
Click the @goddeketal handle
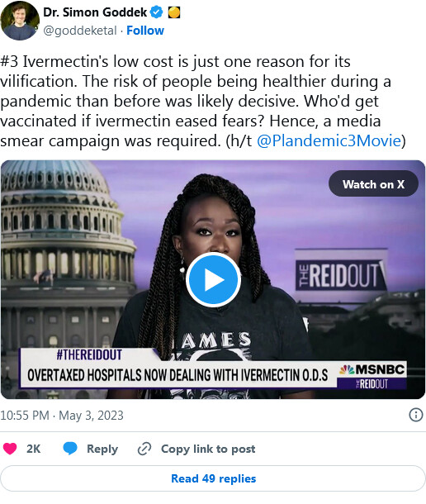[x=80, y=31]
